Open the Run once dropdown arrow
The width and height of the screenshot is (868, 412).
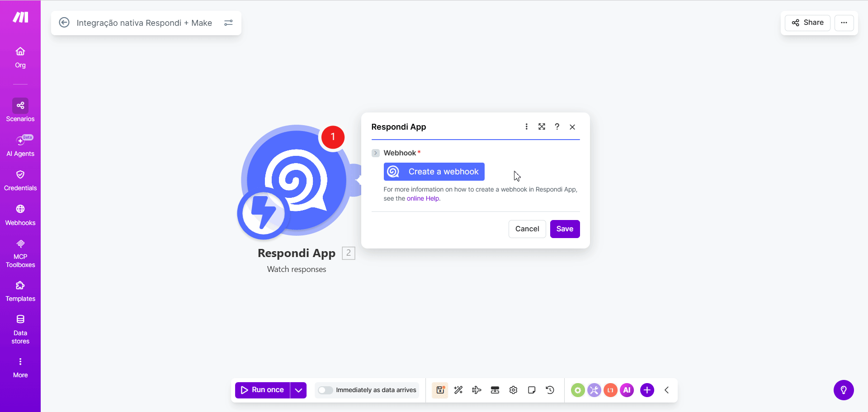(298, 390)
